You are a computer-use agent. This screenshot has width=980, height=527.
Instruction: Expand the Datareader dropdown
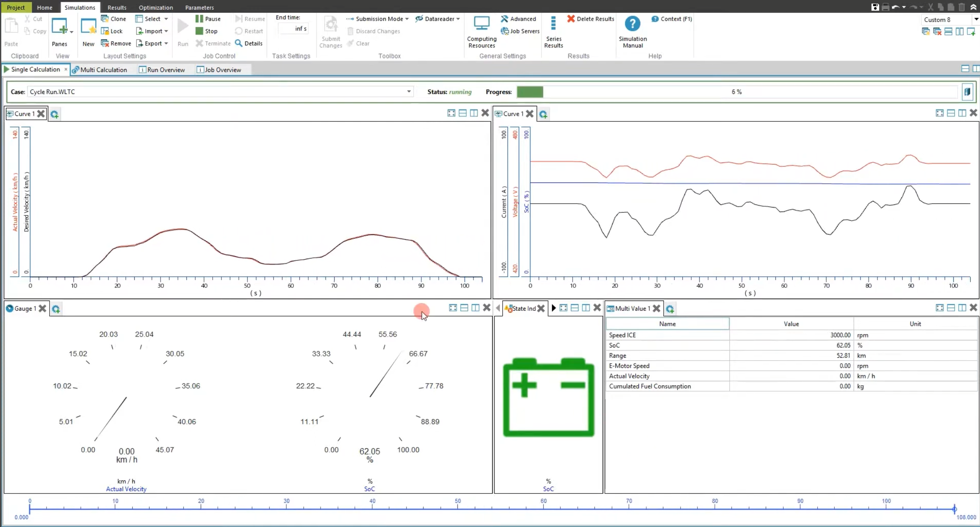[x=458, y=19]
